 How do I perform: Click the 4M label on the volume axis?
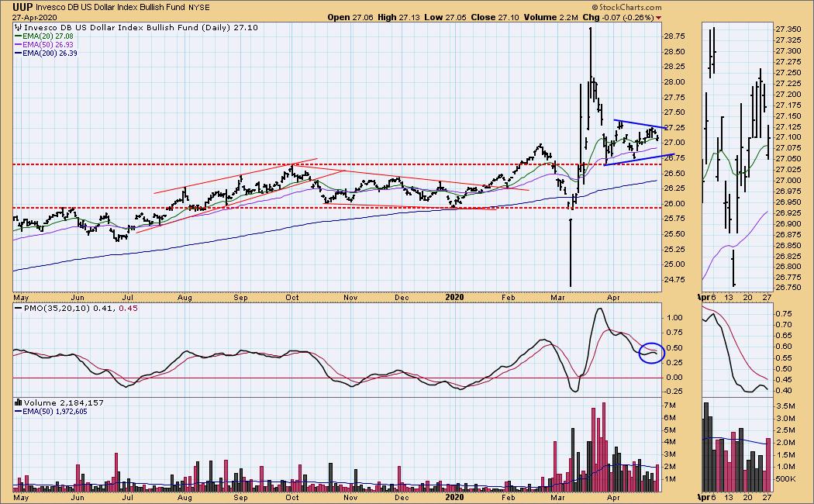coord(670,442)
